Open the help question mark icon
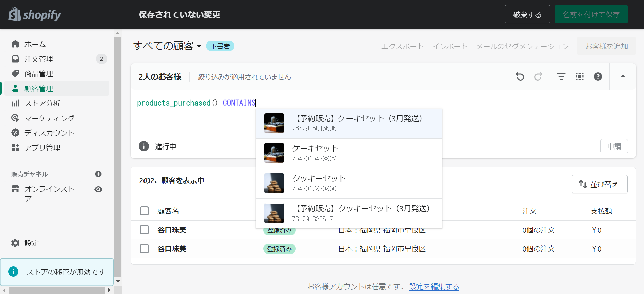 (x=598, y=76)
